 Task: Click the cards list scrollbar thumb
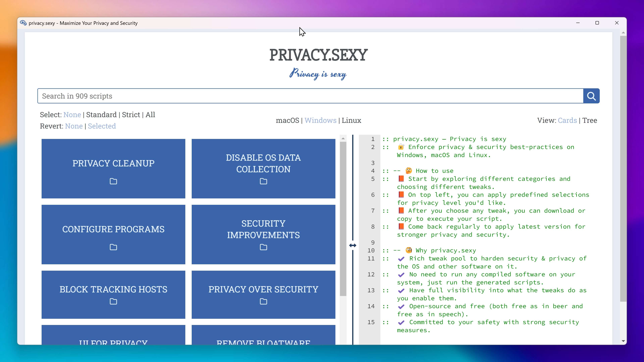(x=343, y=219)
